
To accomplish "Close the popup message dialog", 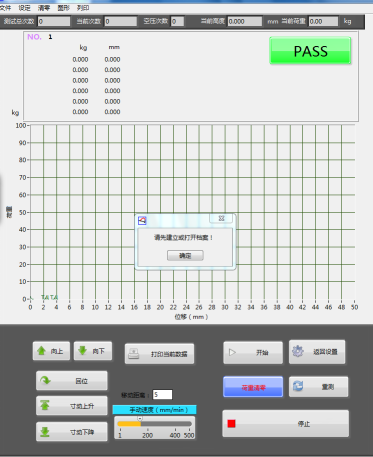I will (x=221, y=218).
